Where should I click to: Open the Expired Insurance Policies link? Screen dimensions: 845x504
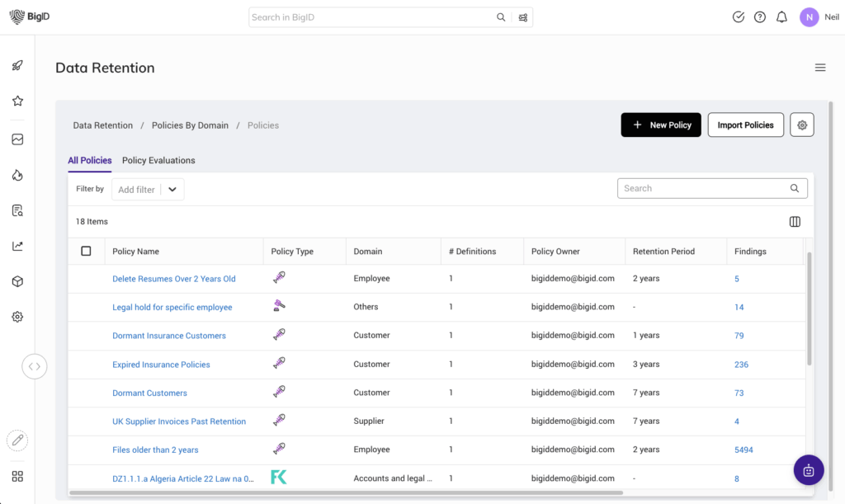[161, 365]
